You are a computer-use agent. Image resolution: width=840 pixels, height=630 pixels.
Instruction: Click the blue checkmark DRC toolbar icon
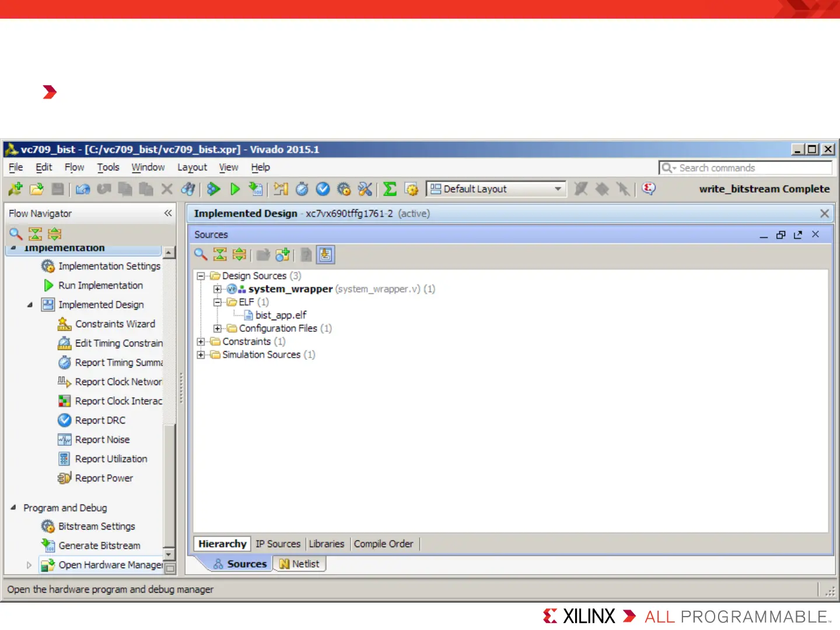323,189
